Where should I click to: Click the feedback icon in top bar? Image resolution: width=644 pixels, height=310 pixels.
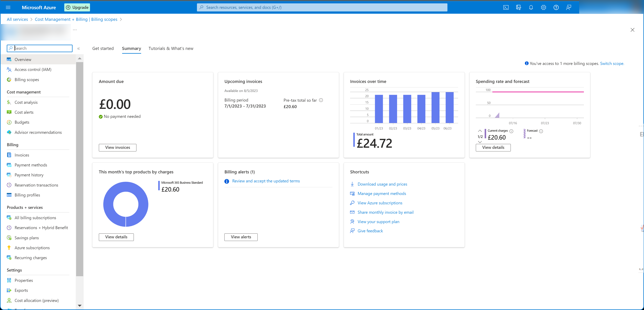click(568, 8)
